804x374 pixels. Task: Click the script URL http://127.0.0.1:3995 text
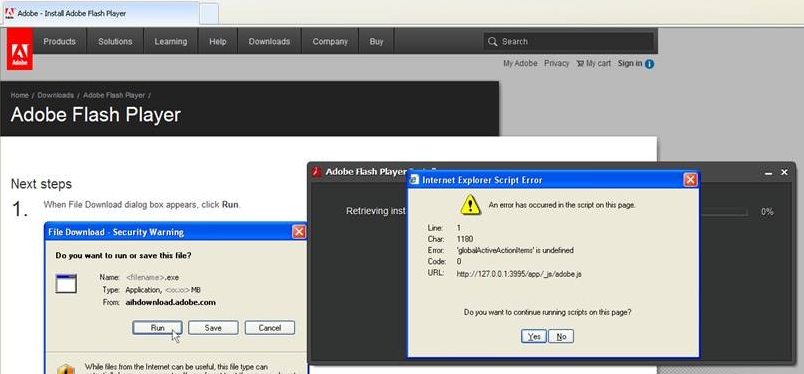[x=519, y=274]
